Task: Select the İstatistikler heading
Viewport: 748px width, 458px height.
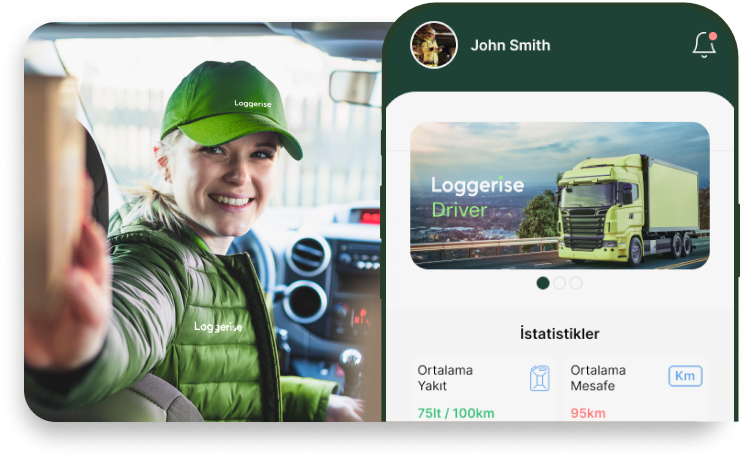Action: tap(560, 333)
